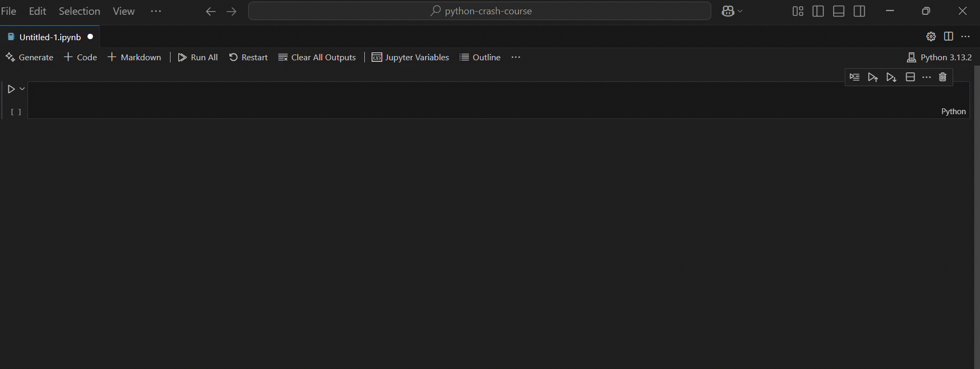Screen dimensions: 980x369
Task: Switch to Untitled-1.ipynb tab
Action: [50, 37]
